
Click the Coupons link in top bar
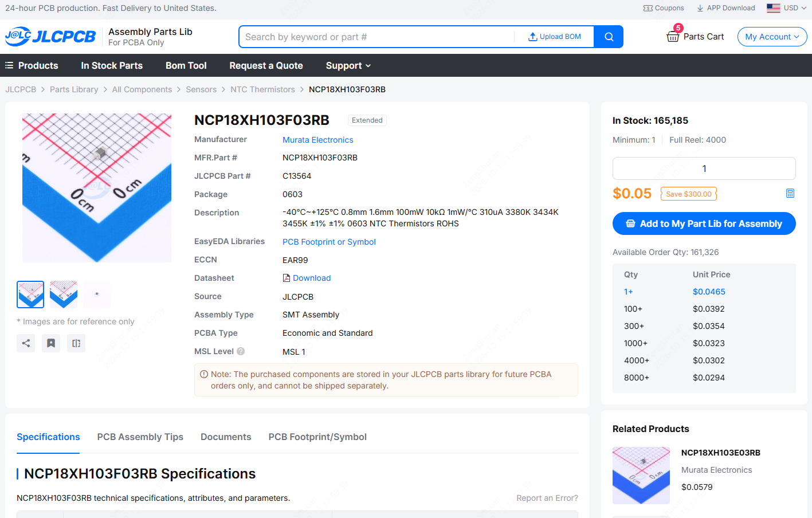click(x=664, y=8)
